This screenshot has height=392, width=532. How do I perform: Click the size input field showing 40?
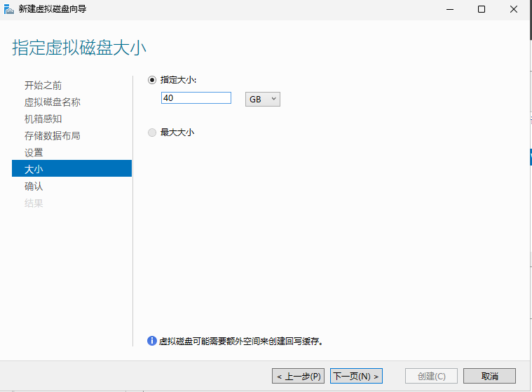pos(196,98)
